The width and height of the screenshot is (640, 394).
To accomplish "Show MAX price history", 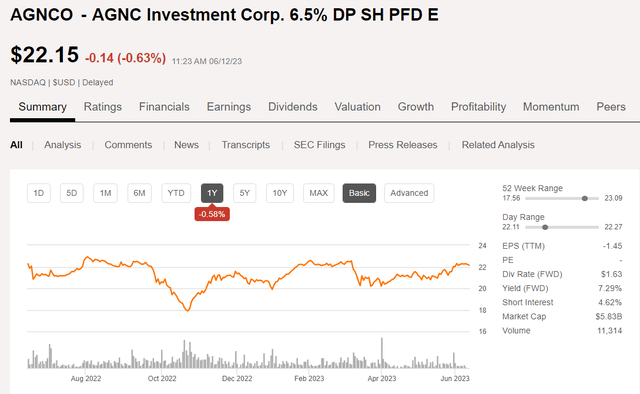I will (x=318, y=193).
